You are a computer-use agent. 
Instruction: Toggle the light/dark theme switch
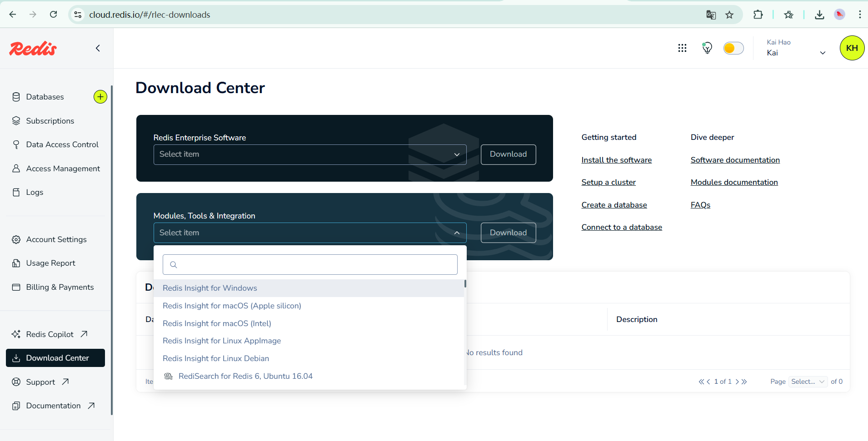[x=733, y=48]
